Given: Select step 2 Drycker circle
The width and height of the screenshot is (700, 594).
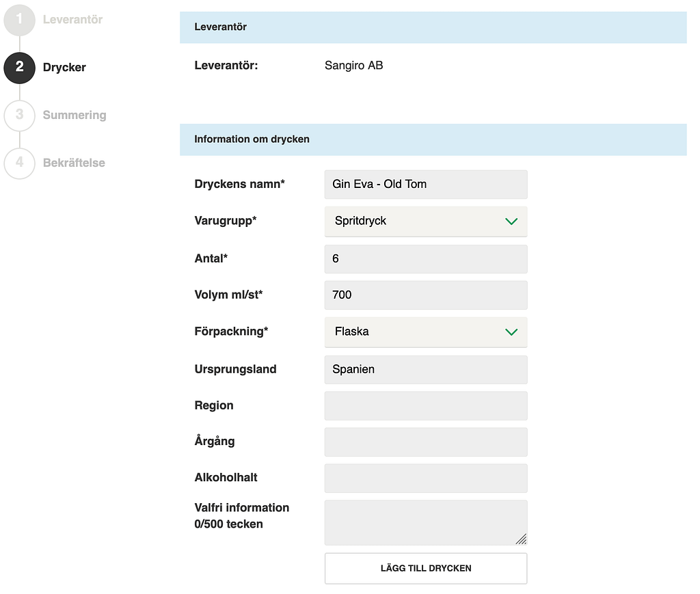Looking at the screenshot, I should coord(19,68).
